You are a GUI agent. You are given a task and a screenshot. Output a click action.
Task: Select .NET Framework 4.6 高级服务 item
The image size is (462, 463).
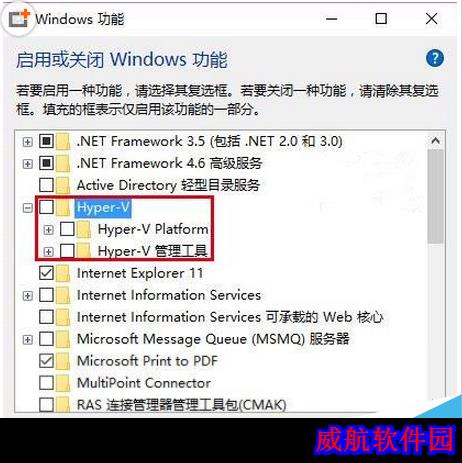[169, 163]
